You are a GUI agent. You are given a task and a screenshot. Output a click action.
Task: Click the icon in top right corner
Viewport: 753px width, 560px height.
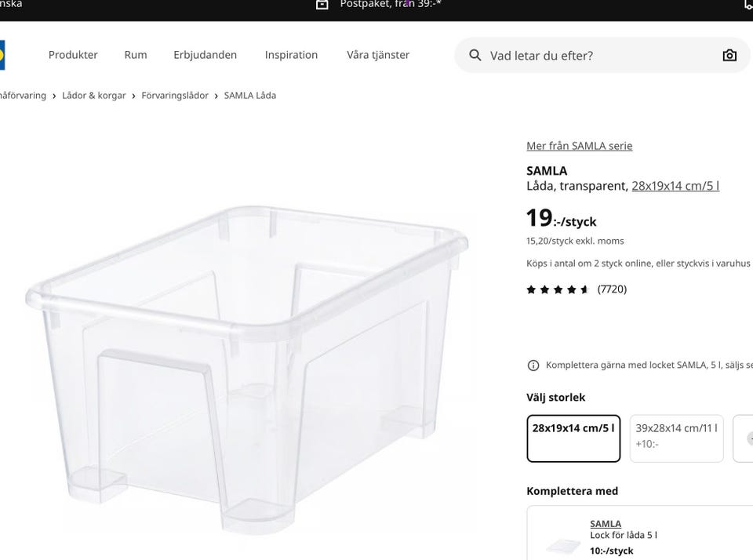[x=748, y=5]
